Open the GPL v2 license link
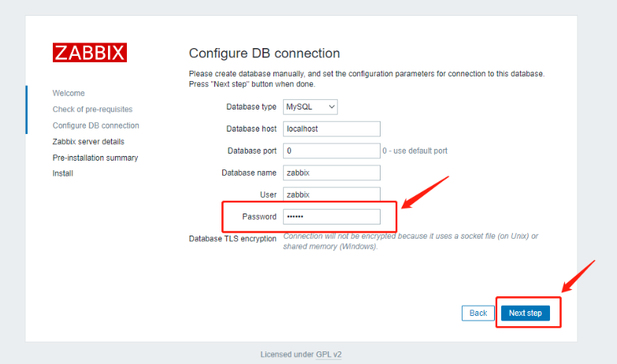The width and height of the screenshot is (617, 364). tap(329, 355)
